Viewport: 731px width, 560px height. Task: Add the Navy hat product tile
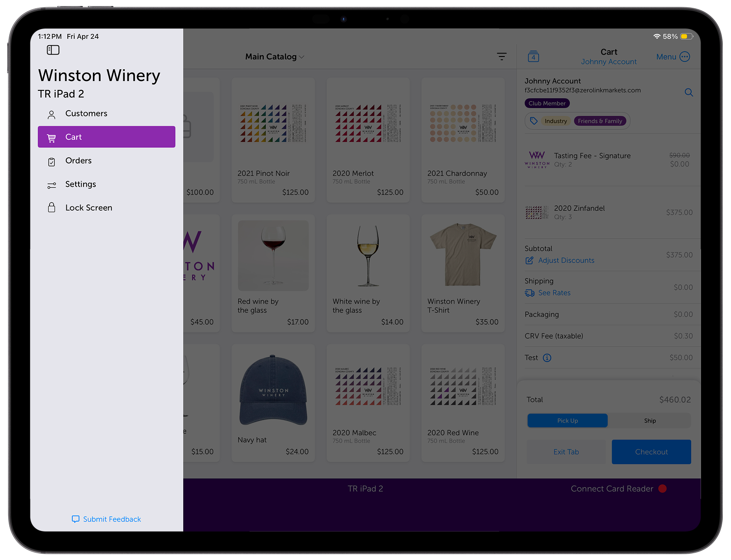pos(273,403)
